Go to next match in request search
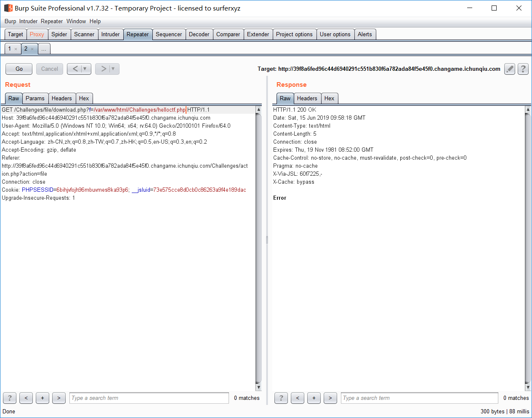 [59, 398]
